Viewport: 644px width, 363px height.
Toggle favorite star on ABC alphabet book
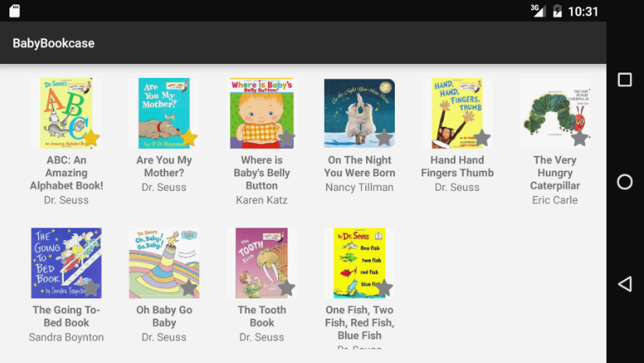91,139
